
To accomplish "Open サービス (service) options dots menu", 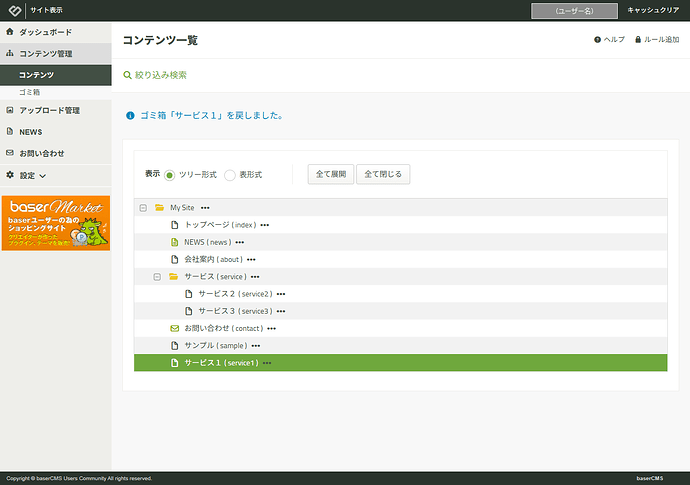I will 255,277.
